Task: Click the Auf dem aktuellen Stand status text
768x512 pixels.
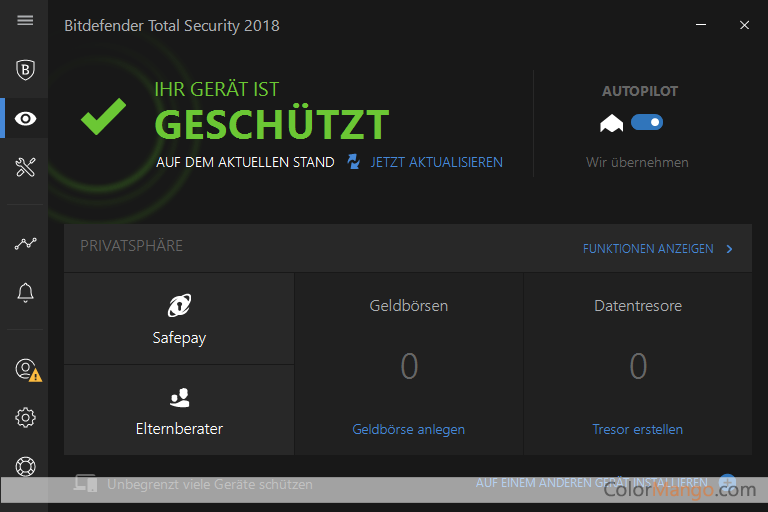Action: [245, 162]
